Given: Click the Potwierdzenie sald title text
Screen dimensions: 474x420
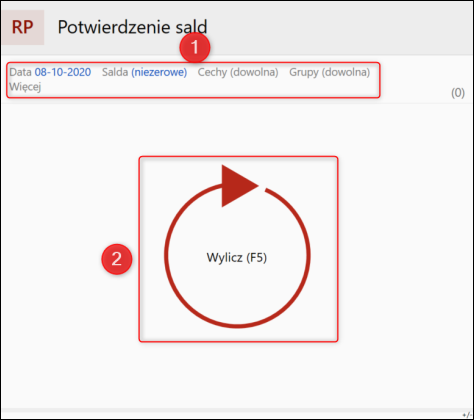Looking at the screenshot, I should (132, 27).
